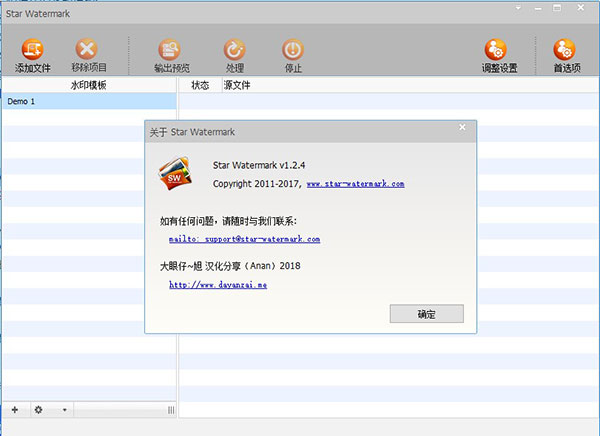
Task: Add a new watermark template with plus
Action: pyautogui.click(x=15, y=410)
